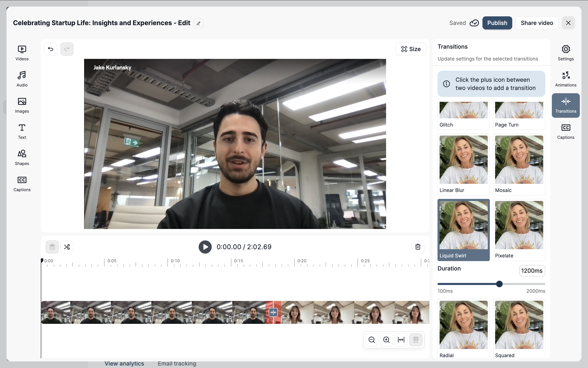Click the video preview canvas
The height and width of the screenshot is (368, 588).
pos(235,144)
